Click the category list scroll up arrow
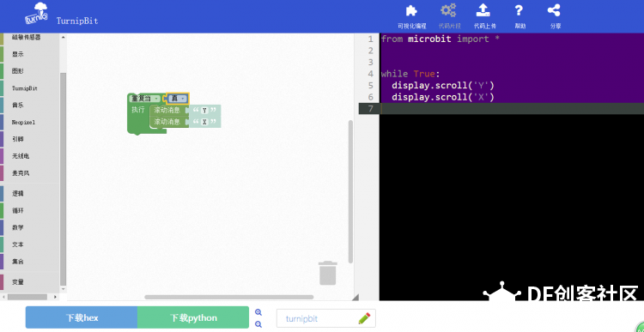The image size is (644, 332). (63, 38)
